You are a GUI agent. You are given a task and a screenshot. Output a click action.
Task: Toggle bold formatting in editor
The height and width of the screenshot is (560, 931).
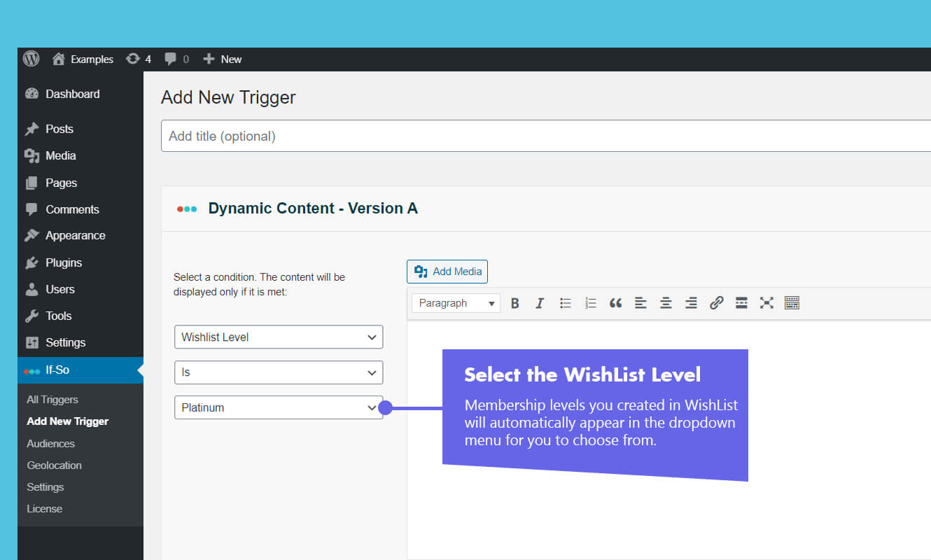pos(515,303)
